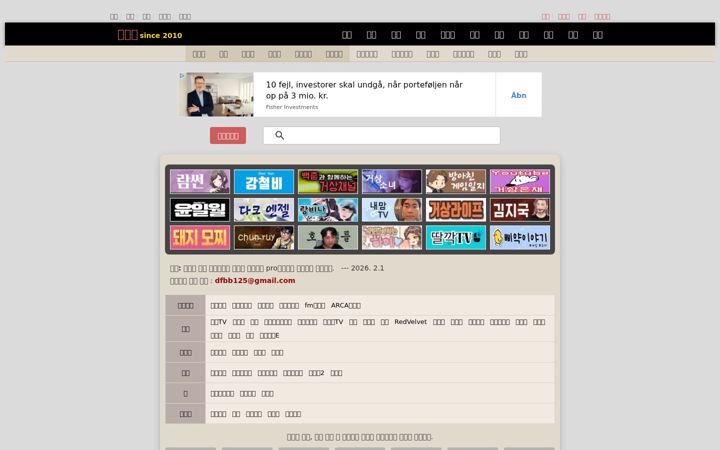Open the link starting with 'ARCA'
This screenshot has height=450, width=720.
click(346, 305)
